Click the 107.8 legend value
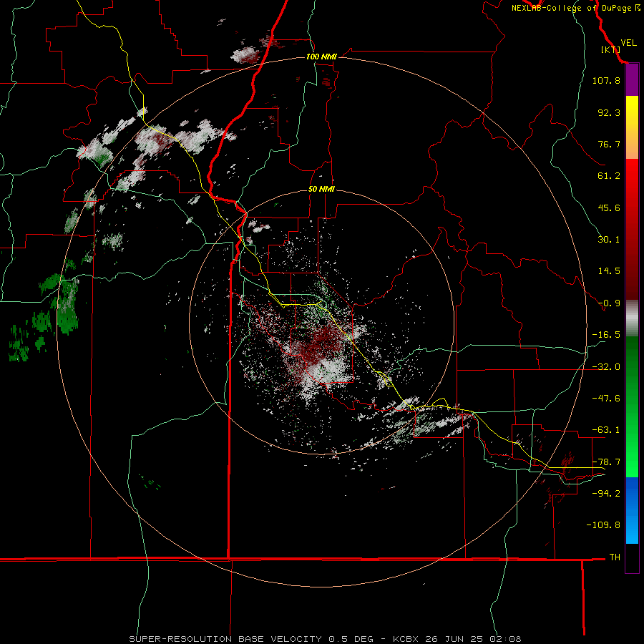This screenshot has width=644, height=644. (x=606, y=80)
